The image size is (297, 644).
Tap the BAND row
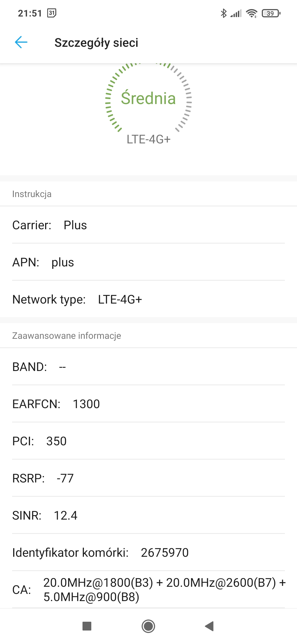click(x=148, y=367)
